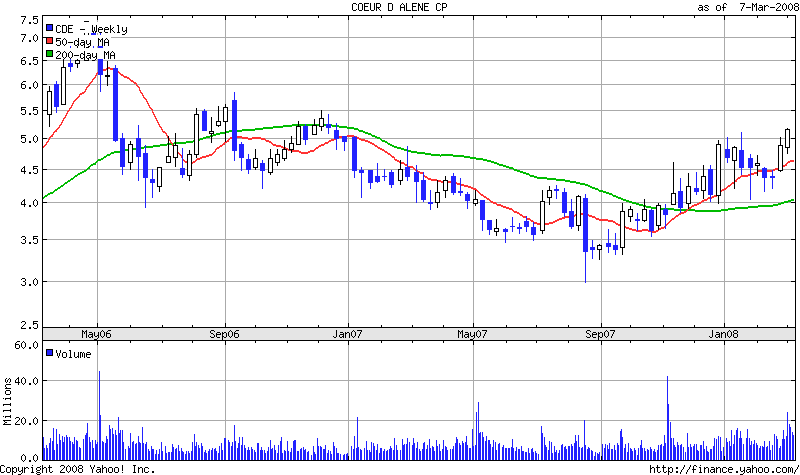Click the Jan07 date axis label
This screenshot has width=800, height=475.
click(x=347, y=334)
